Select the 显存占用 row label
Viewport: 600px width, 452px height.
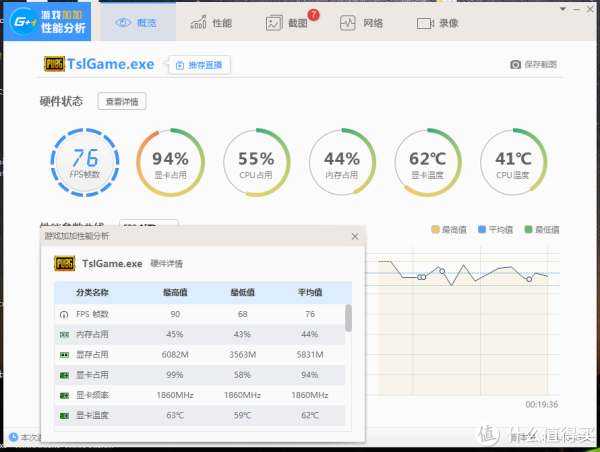tap(92, 355)
